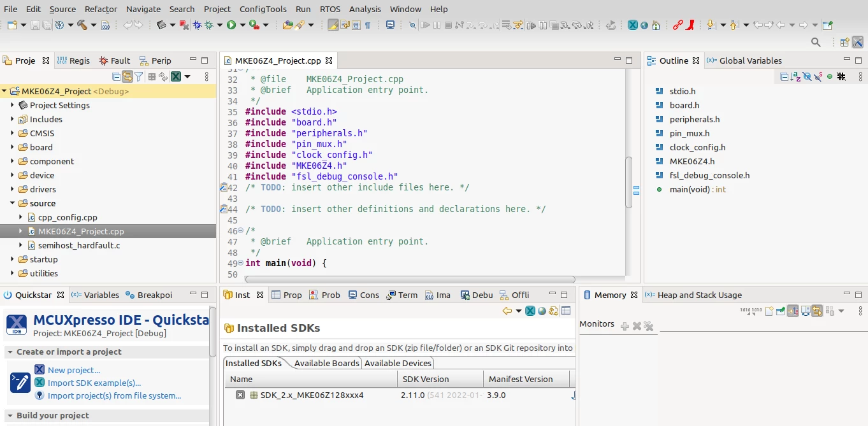Image resolution: width=868 pixels, height=426 pixels.
Task: Click the toolbar search magnifier icon
Action: [x=816, y=42]
